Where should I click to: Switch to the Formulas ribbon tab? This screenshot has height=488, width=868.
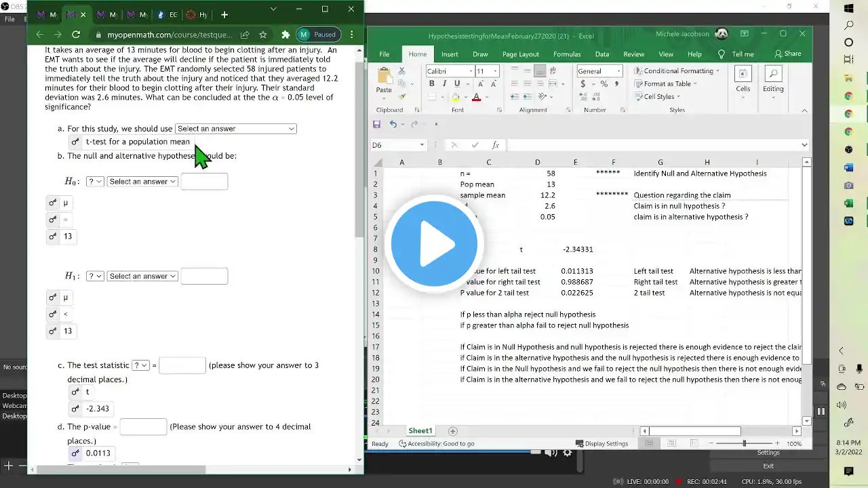[567, 54]
